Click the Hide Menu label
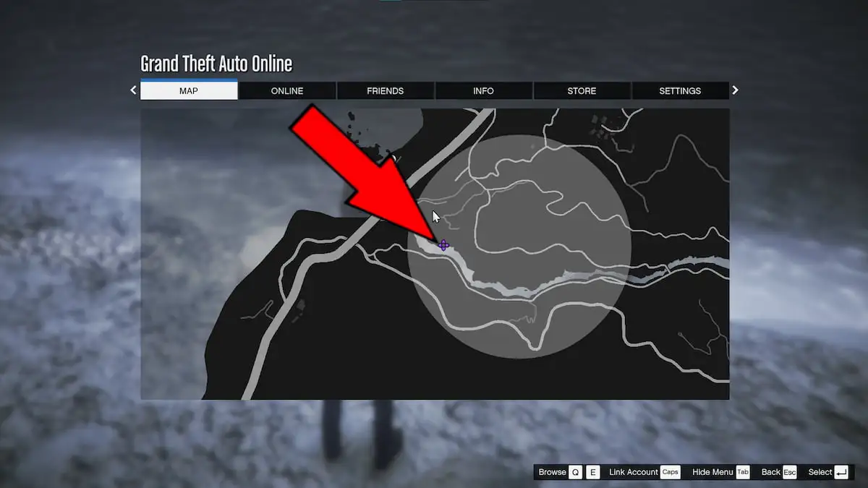 pyautogui.click(x=712, y=472)
